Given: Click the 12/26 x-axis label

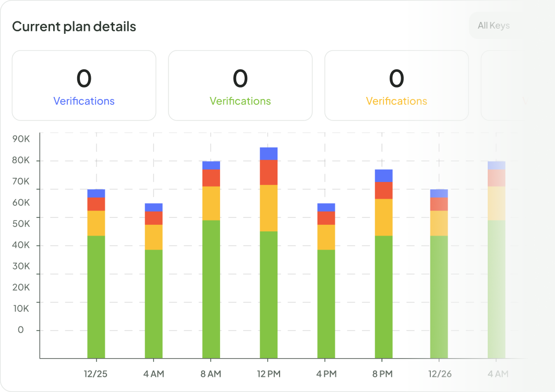Looking at the screenshot, I should (440, 374).
